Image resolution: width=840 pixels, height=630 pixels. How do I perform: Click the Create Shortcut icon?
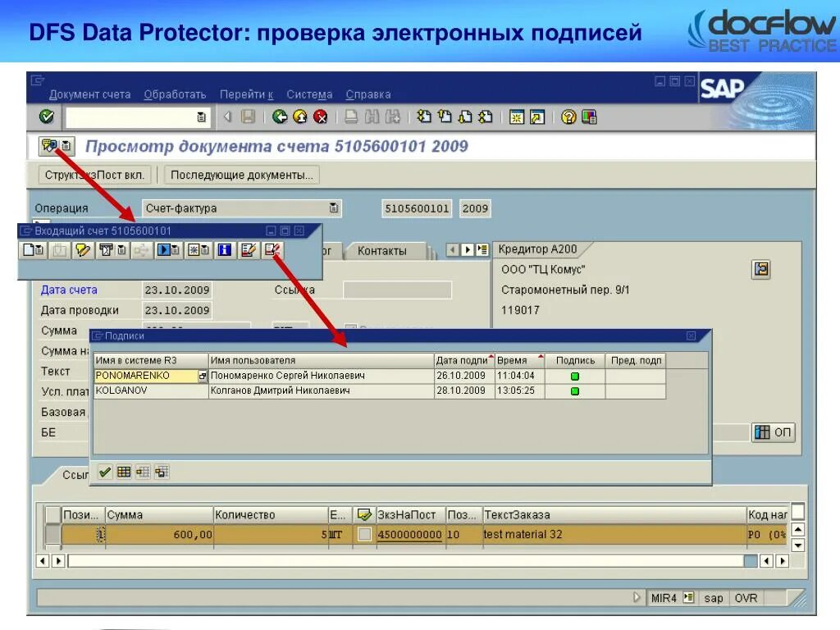pyautogui.click(x=537, y=116)
